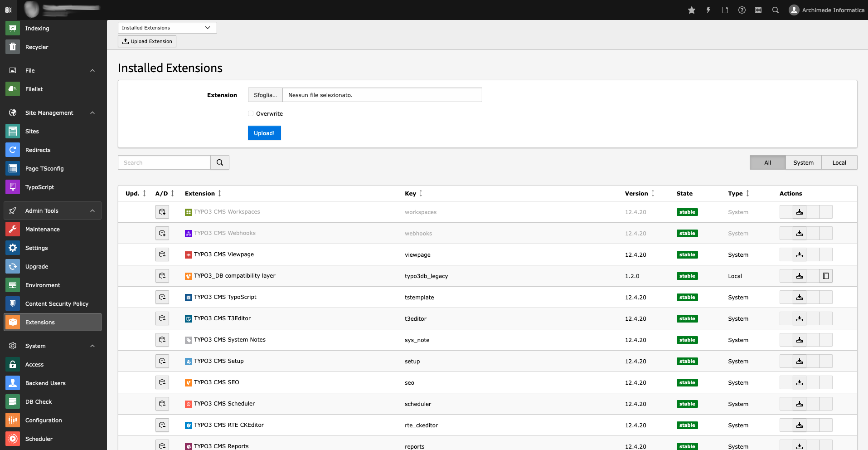Open the Sites module
Screen dimensions: 868x450
[53, 131]
